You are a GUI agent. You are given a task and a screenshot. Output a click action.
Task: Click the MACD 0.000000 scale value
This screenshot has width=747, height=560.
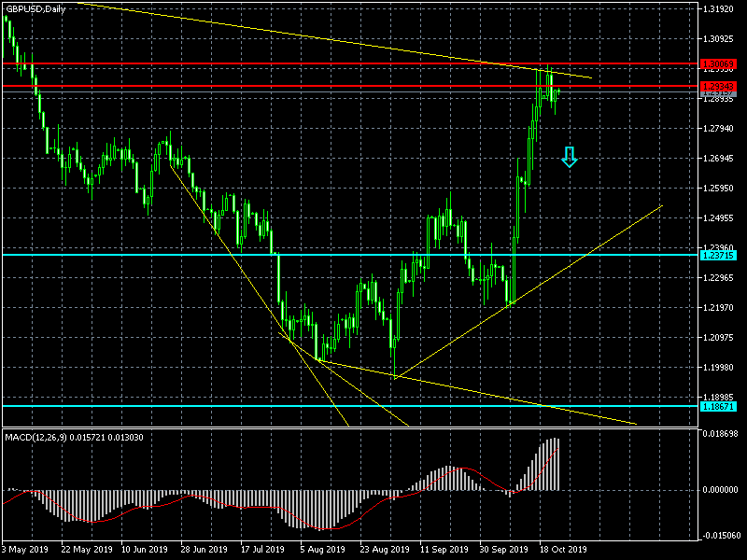pyautogui.click(x=721, y=489)
